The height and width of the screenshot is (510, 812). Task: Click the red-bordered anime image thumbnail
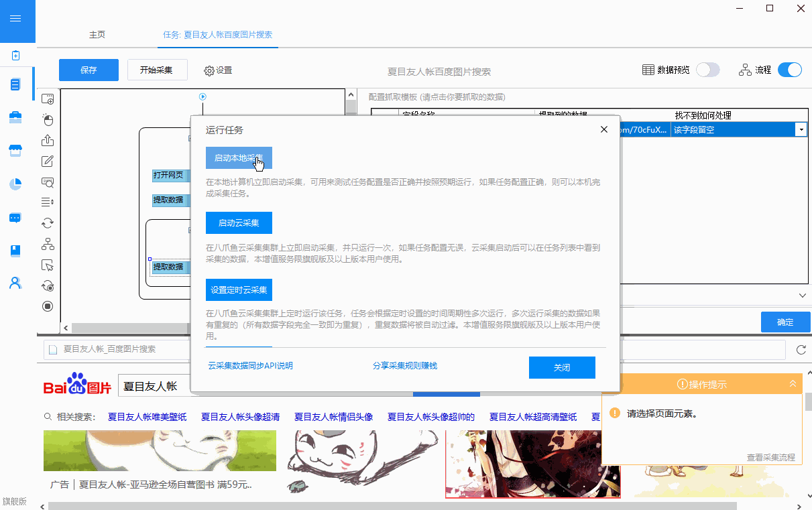[x=533, y=464]
